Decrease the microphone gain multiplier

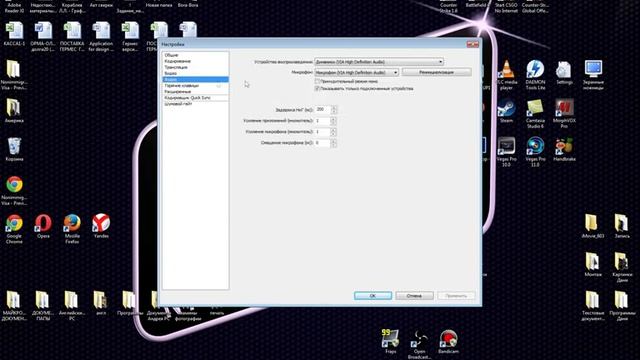coord(333,133)
